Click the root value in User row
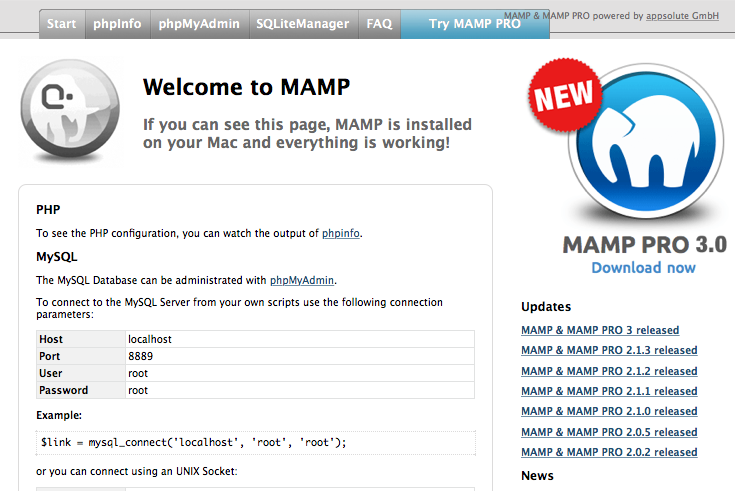Screen dimensions: 735x491 pos(300,373)
